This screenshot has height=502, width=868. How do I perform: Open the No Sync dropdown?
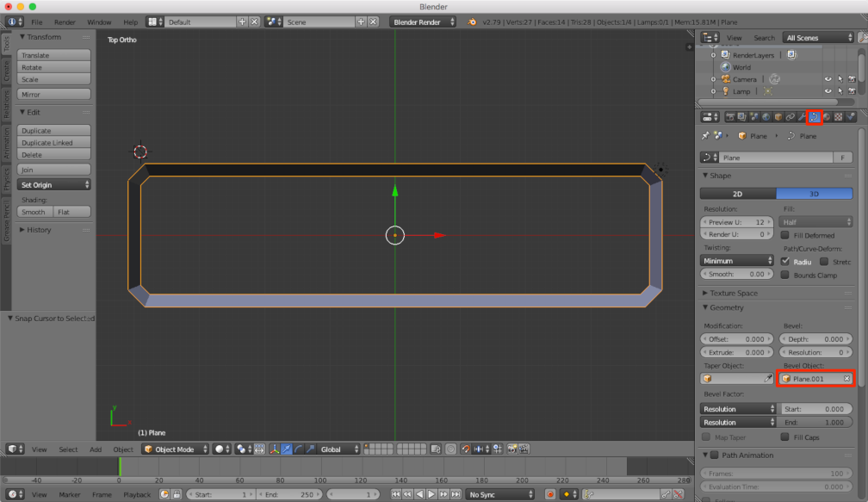pos(499,494)
